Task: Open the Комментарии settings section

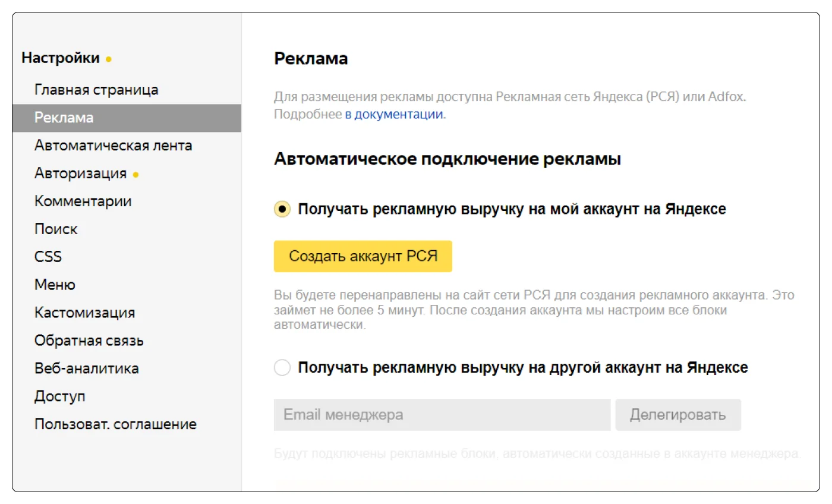Action: click(x=83, y=201)
